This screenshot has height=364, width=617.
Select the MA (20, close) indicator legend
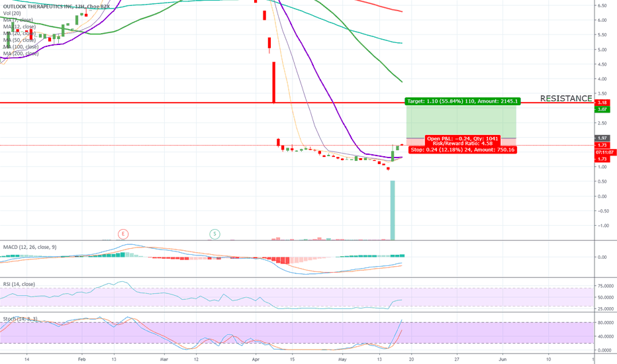(x=19, y=34)
